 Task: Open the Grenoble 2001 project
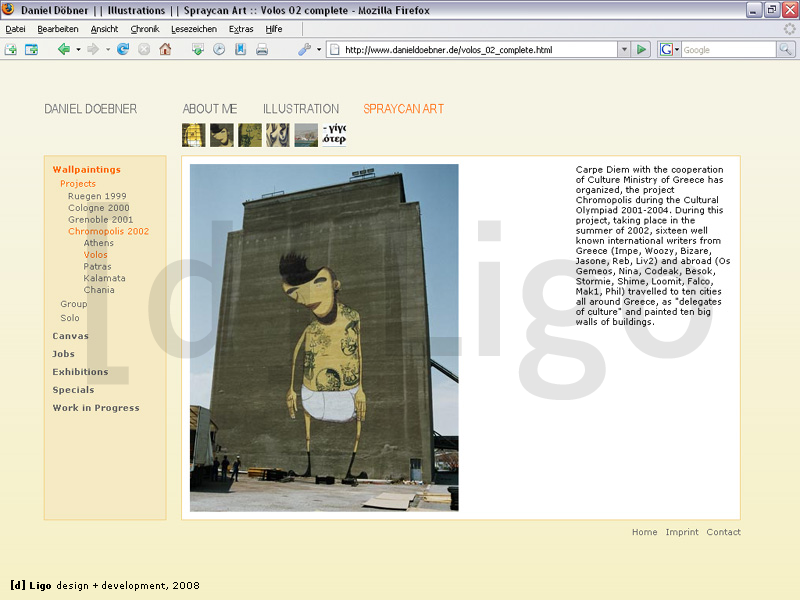pyautogui.click(x=101, y=219)
